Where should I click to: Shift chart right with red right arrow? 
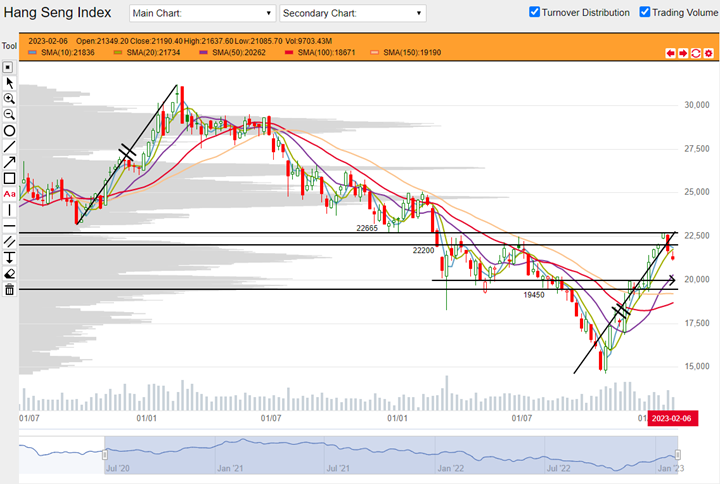pyautogui.click(x=683, y=53)
